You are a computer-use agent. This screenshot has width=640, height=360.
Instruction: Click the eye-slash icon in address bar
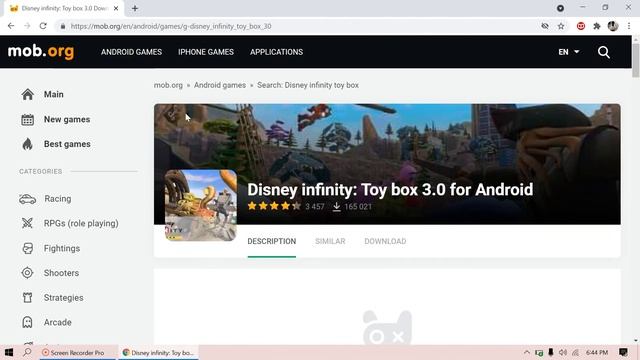[545, 26]
